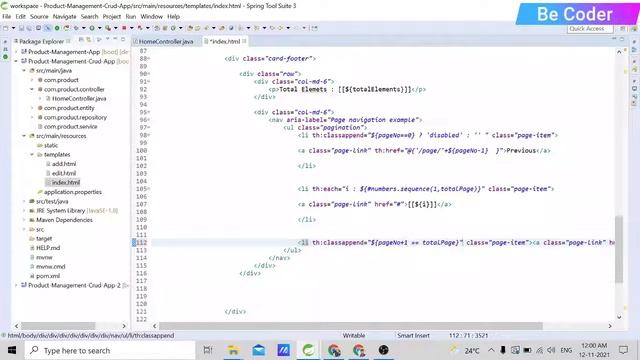The image size is (640, 360).
Task: Click the New file toolbar icon
Action: [x=6, y=28]
